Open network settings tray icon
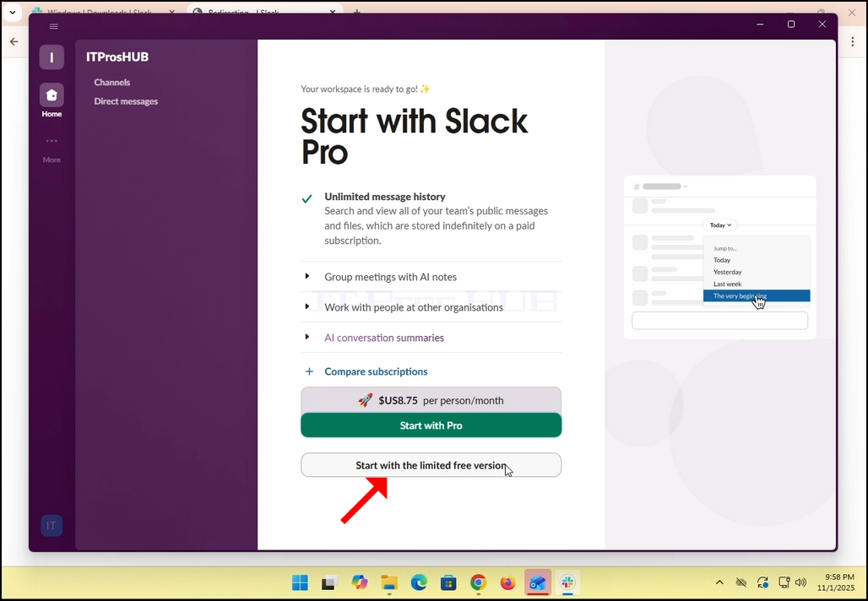 (x=784, y=582)
